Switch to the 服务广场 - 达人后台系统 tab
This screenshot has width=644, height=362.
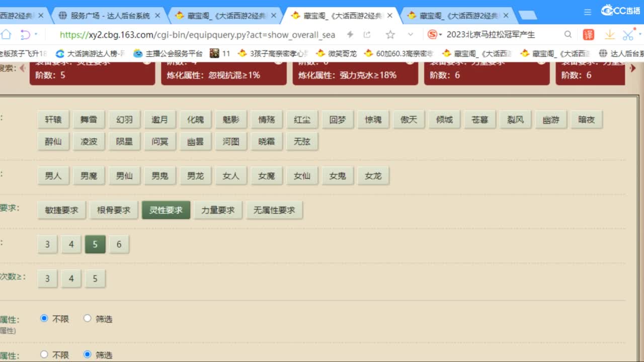(x=109, y=16)
